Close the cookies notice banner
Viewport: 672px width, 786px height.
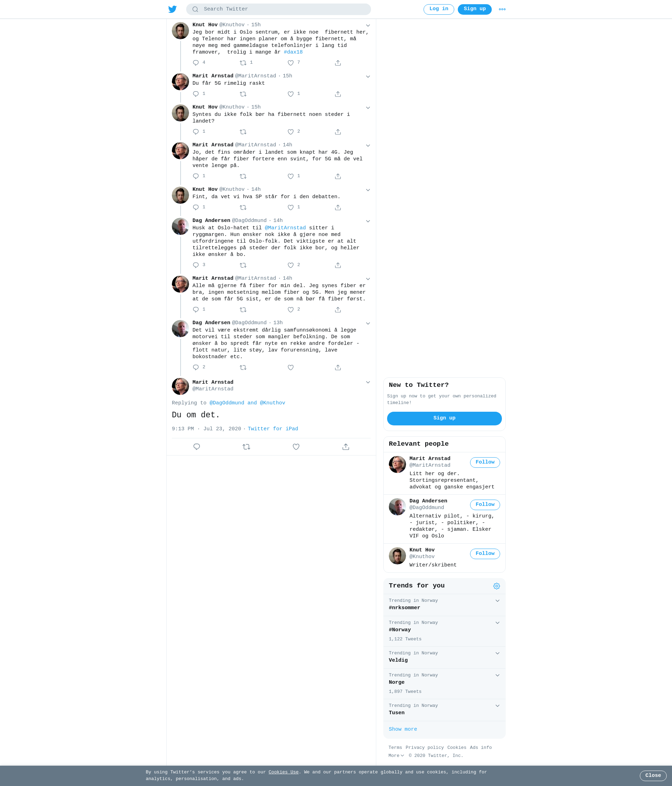pos(653,775)
